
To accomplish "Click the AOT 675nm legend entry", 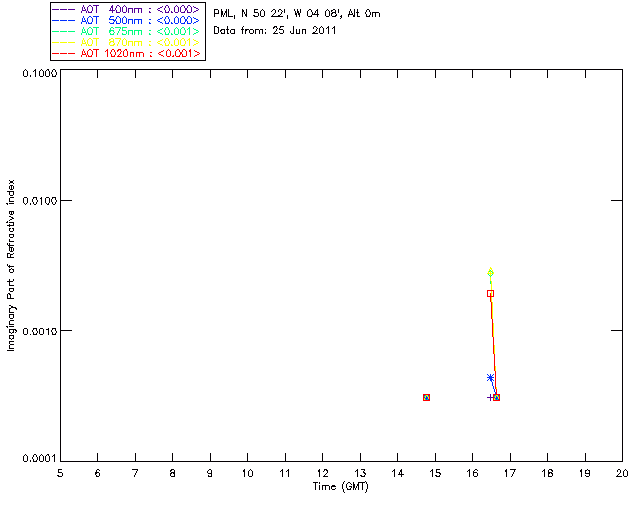I will [x=126, y=31].
